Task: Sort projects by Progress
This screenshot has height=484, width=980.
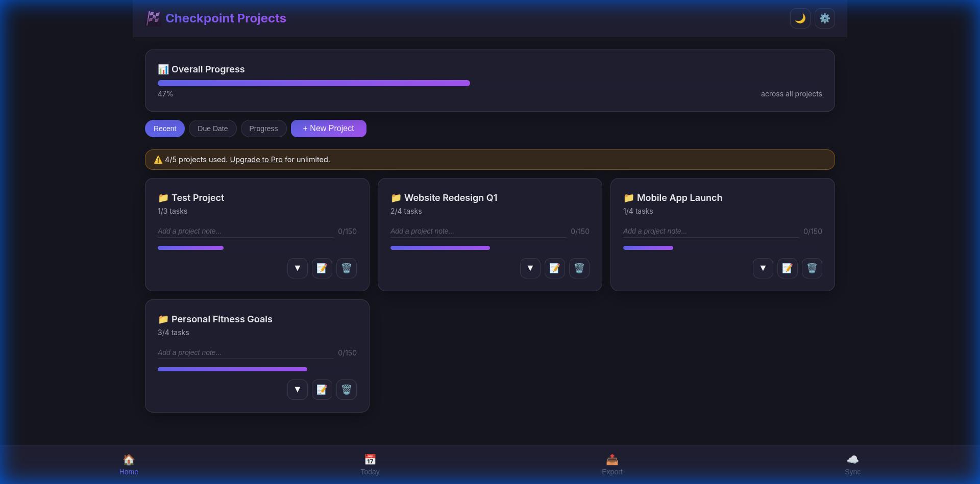Action: tap(263, 129)
